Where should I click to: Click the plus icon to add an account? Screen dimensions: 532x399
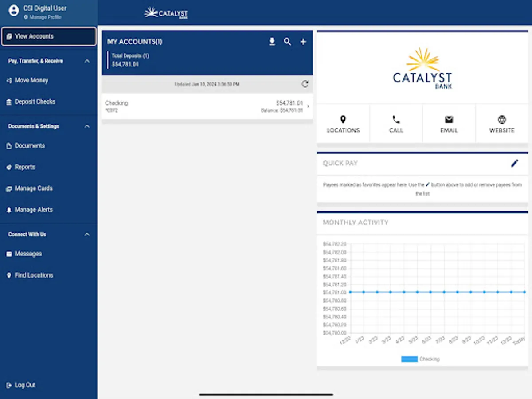[303, 41]
